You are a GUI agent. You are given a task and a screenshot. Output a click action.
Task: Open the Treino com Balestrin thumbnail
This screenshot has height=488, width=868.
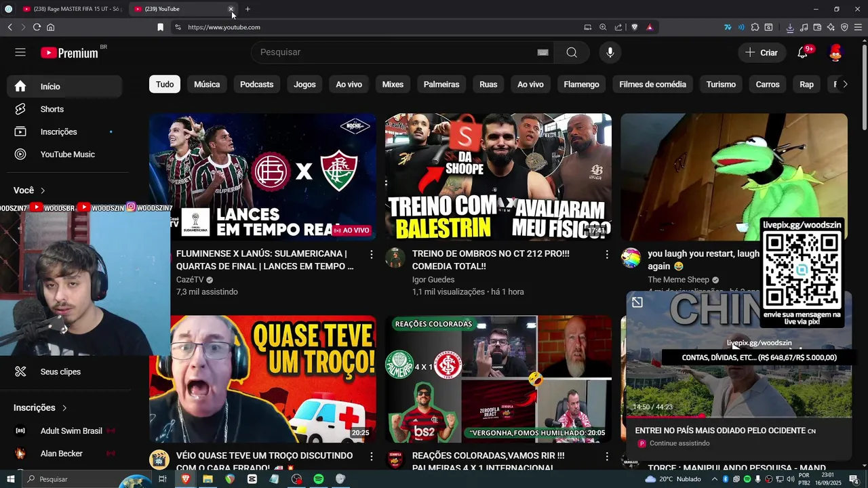point(498,177)
